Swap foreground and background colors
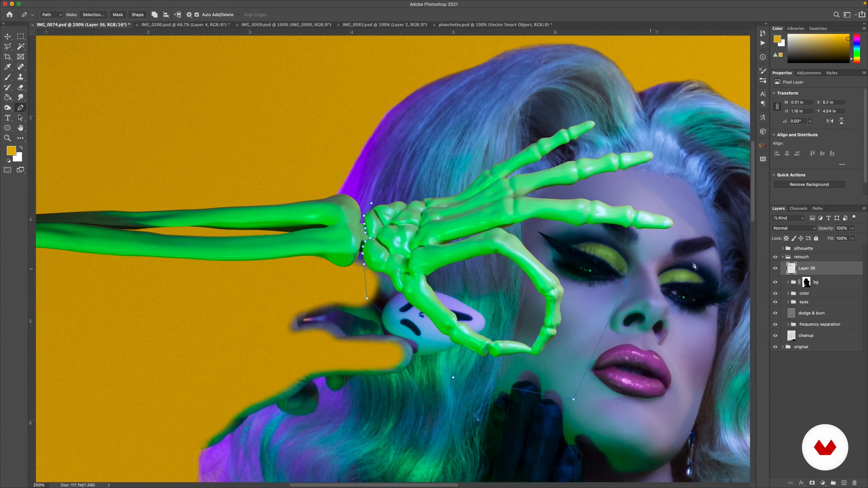Viewport: 868px width, 488px height. [x=21, y=148]
